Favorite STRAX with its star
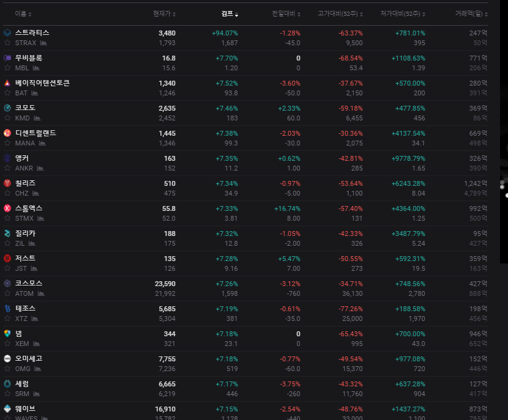This screenshot has height=420, width=508. [x=7, y=43]
